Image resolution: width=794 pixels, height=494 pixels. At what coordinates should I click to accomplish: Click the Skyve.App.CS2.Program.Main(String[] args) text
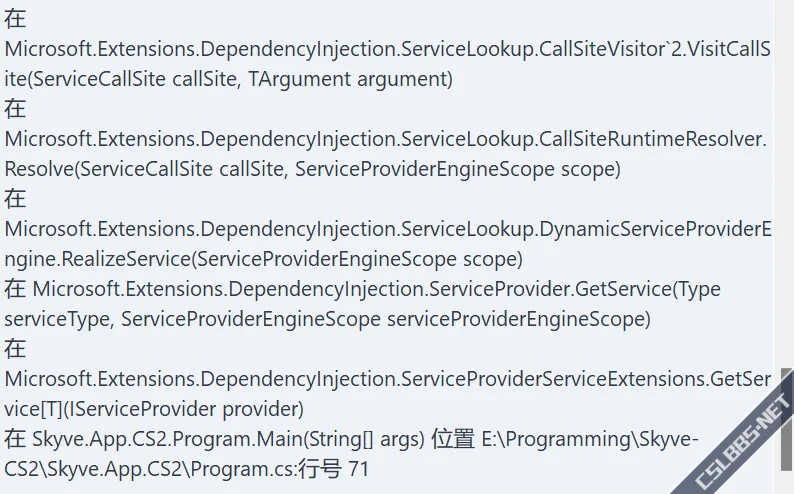tap(228, 439)
